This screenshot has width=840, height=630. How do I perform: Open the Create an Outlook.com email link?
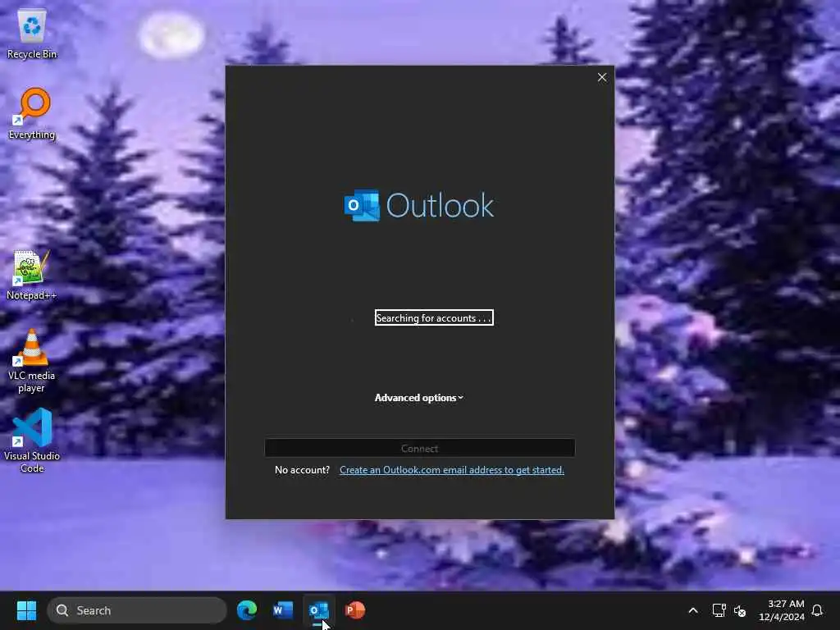452,470
